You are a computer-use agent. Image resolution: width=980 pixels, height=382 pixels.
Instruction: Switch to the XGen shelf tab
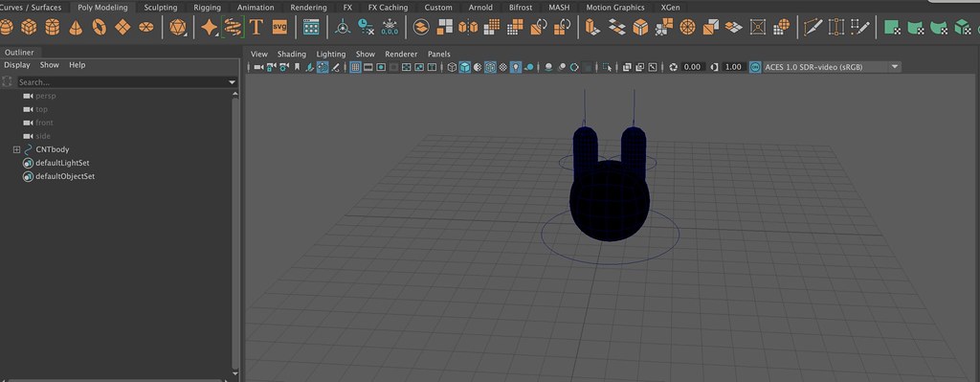[x=670, y=8]
